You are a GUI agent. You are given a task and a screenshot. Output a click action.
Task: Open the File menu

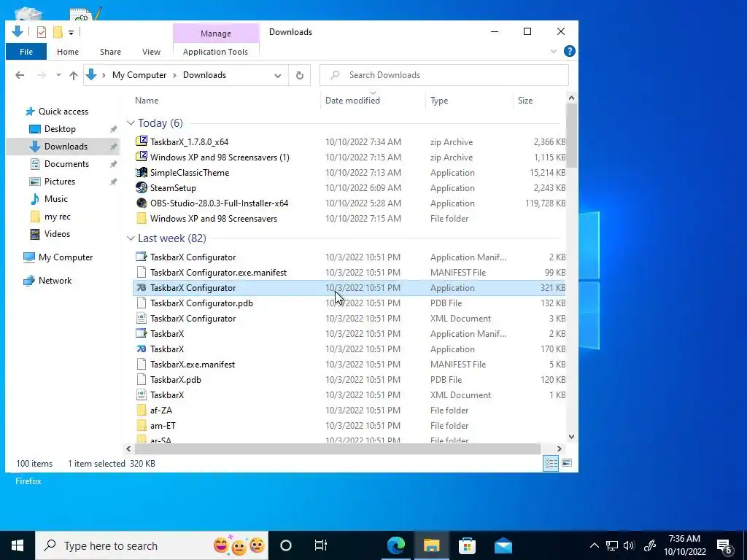(26, 52)
